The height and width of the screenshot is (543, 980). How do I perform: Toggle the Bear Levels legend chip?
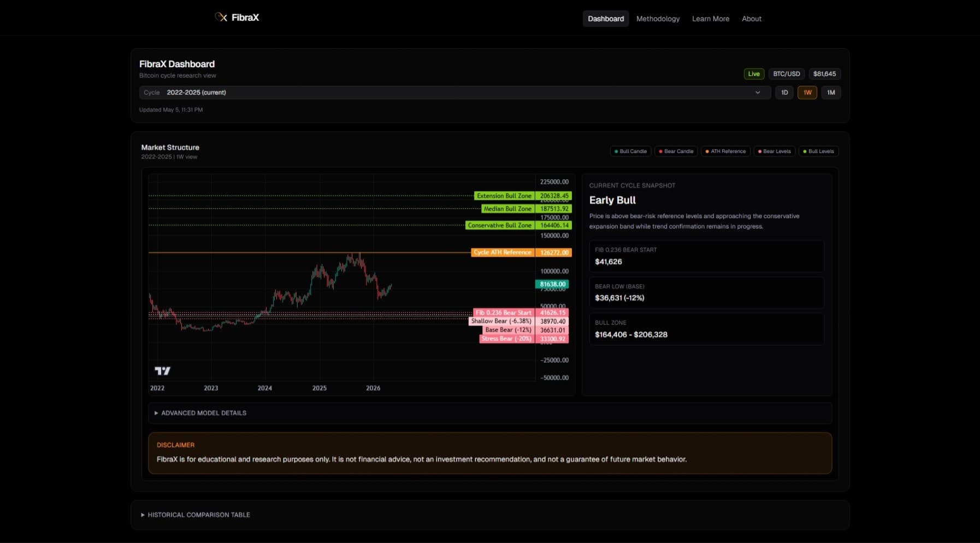[x=774, y=151]
